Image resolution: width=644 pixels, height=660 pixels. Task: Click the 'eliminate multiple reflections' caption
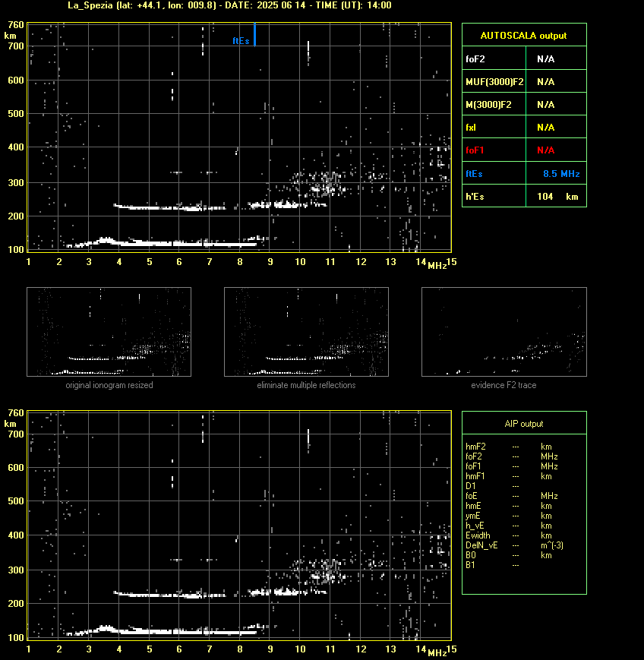tap(306, 385)
